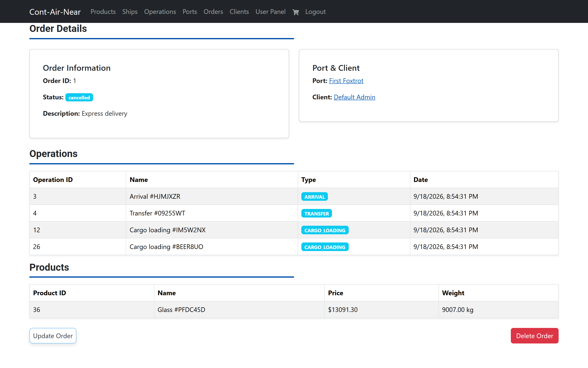Open the Clients page
This screenshot has width=588, height=368.
[239, 12]
